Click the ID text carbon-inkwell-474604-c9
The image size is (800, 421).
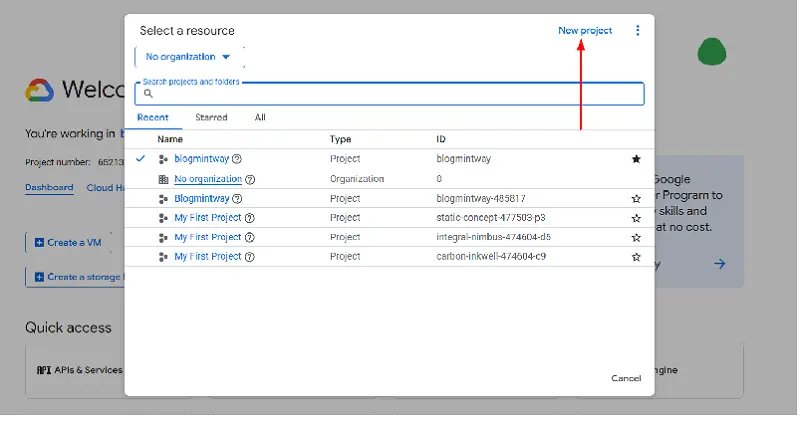click(x=491, y=257)
